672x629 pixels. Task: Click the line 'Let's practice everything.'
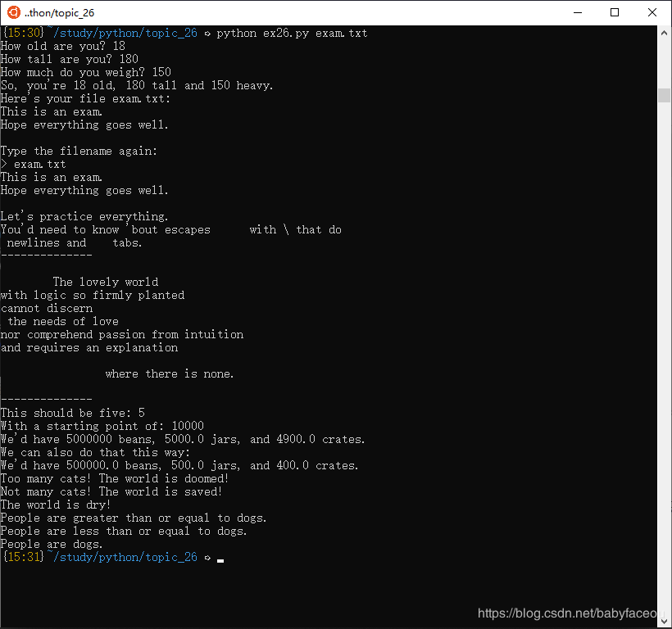tap(84, 217)
